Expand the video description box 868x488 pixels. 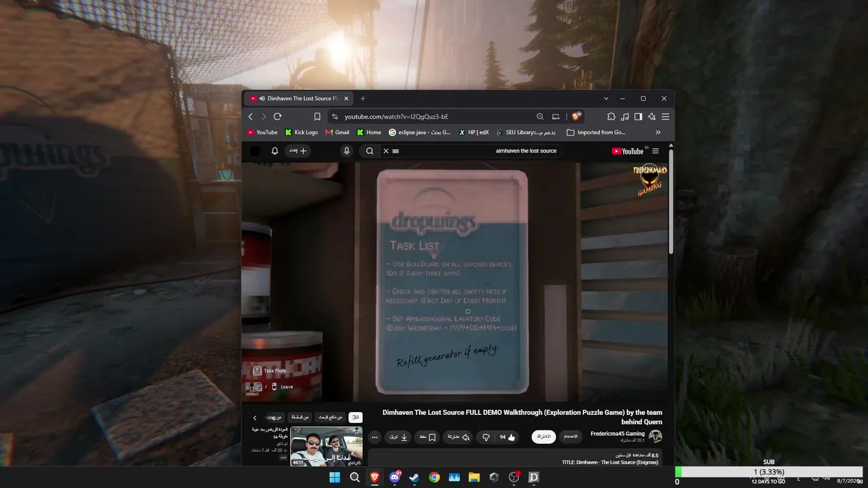515,459
